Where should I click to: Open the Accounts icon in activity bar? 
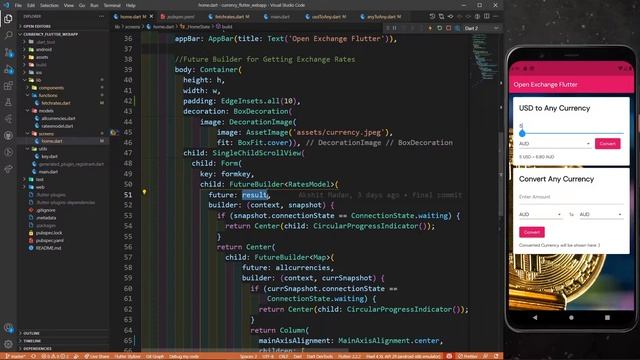(8, 328)
